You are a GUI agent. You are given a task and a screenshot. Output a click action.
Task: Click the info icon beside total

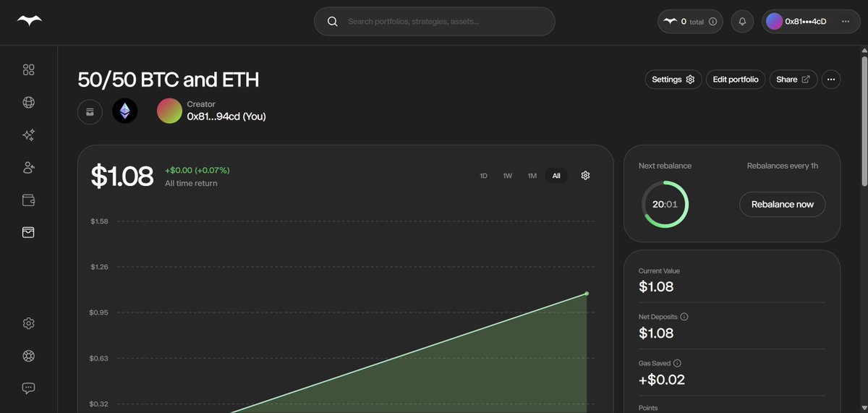(712, 22)
